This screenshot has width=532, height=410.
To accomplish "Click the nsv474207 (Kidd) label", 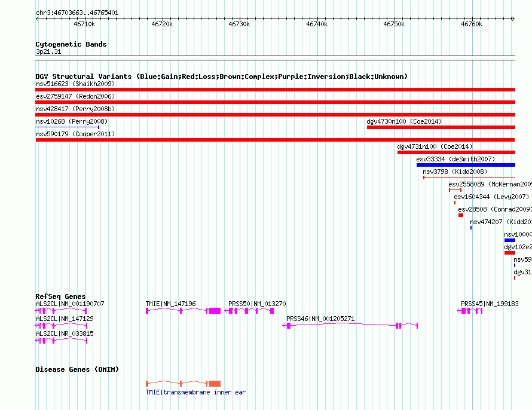I will point(501,222).
